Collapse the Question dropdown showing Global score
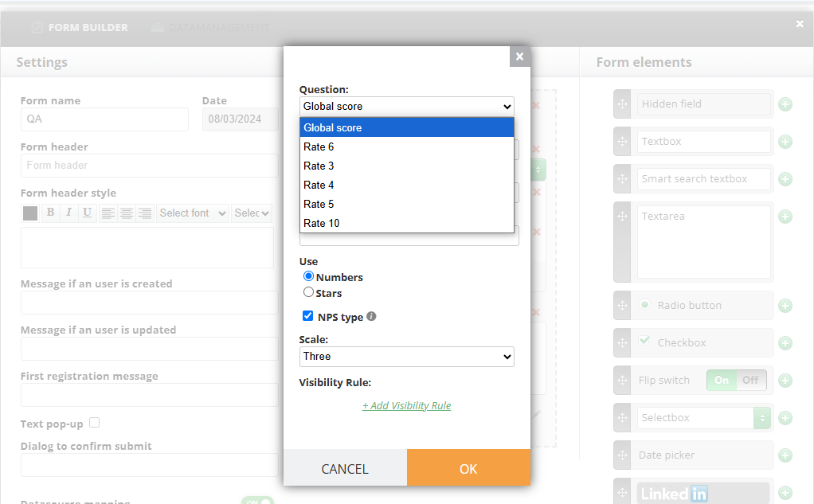Image resolution: width=814 pixels, height=504 pixels. (x=406, y=107)
